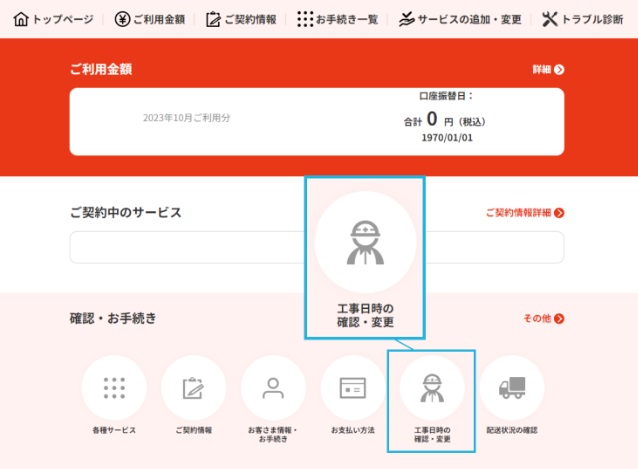Click the 1970/01/01 date text
638x469 pixels.
coord(447,138)
